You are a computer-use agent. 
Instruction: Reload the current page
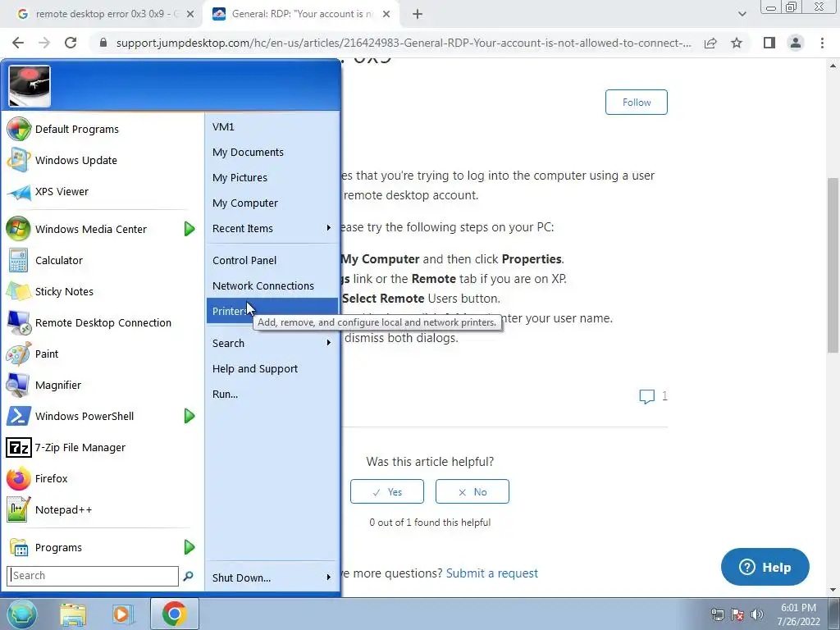pos(71,43)
